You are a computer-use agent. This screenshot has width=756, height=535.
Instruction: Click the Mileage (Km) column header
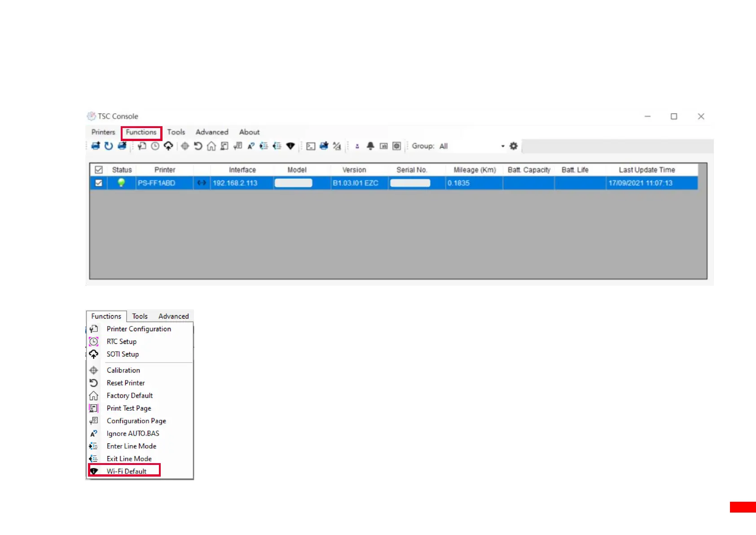[x=475, y=170]
